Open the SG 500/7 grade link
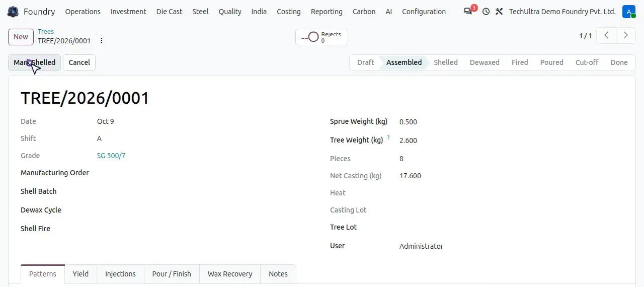The height and width of the screenshot is (287, 644). (x=111, y=156)
